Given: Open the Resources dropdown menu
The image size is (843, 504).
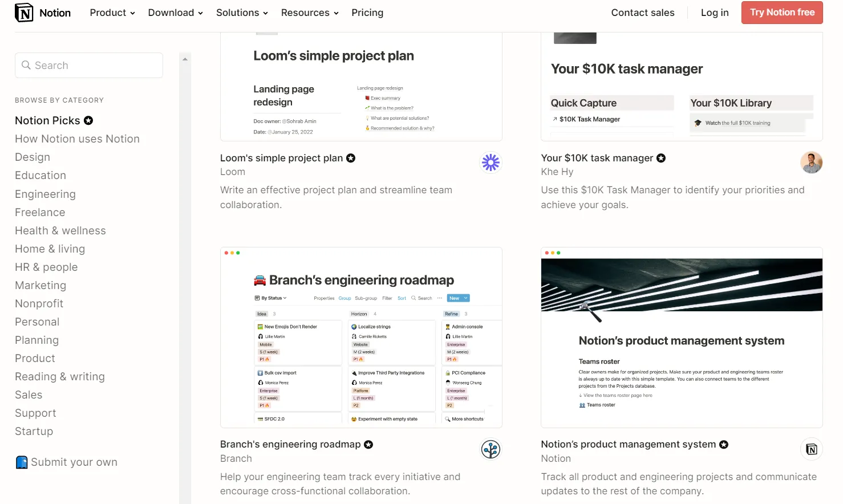Looking at the screenshot, I should (x=310, y=13).
